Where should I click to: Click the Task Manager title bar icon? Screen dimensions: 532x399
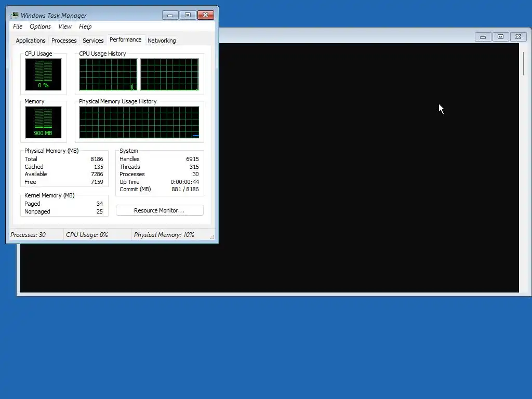(14, 15)
